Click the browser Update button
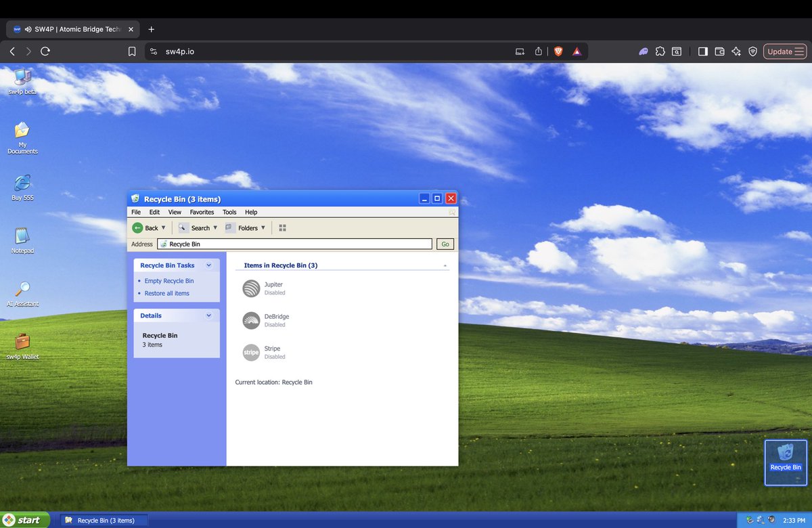This screenshot has height=528, width=812. coord(785,51)
